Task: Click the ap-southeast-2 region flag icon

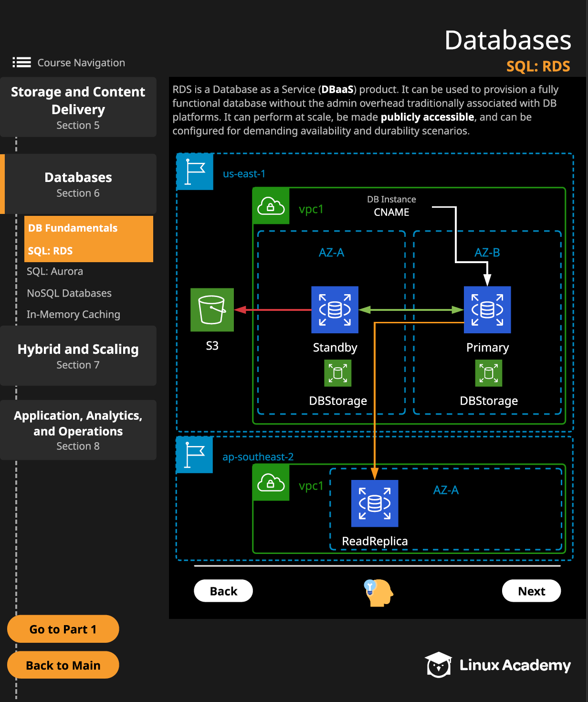Action: (194, 455)
